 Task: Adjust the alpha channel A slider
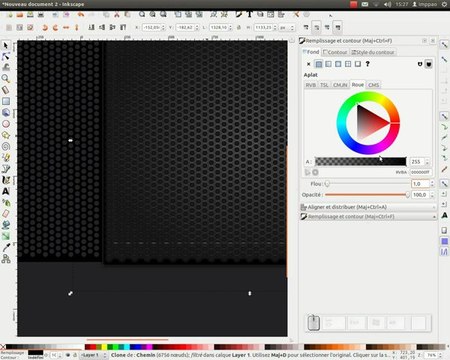pos(361,162)
